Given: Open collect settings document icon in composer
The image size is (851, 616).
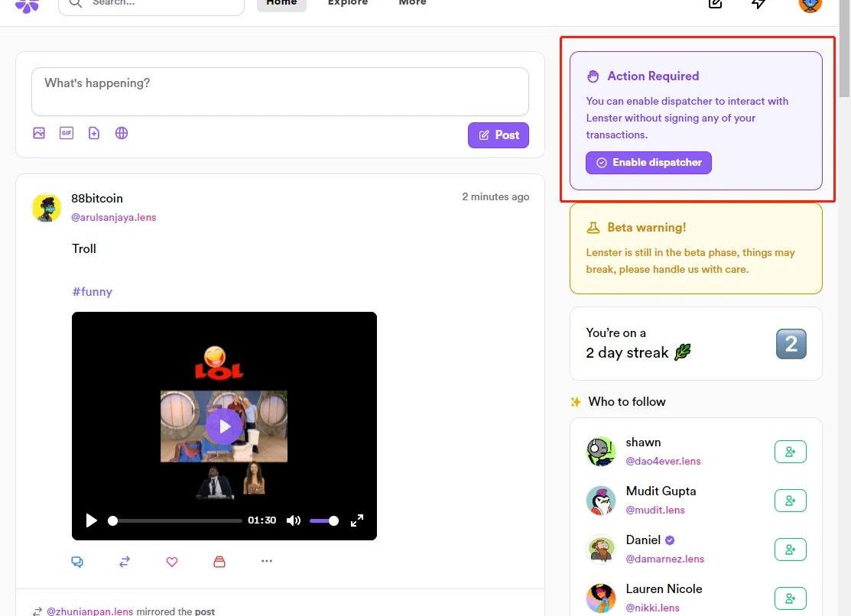Looking at the screenshot, I should (94, 133).
